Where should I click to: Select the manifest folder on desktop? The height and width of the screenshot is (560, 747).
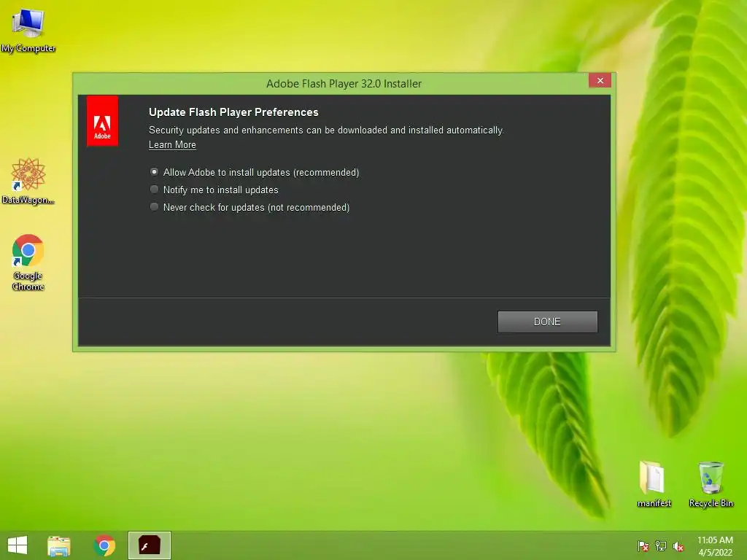pyautogui.click(x=654, y=483)
